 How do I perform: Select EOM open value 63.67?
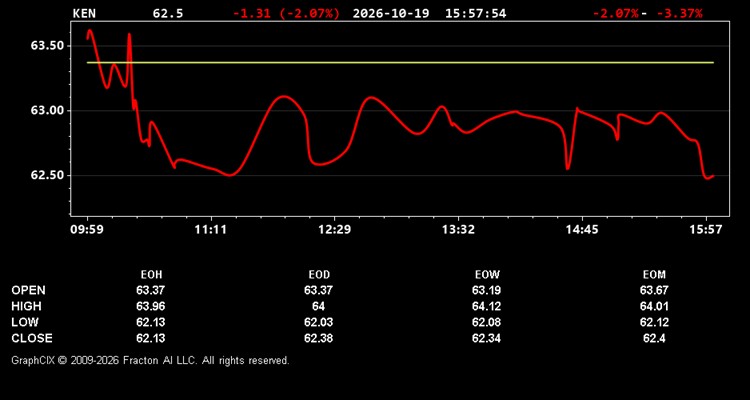coord(654,290)
